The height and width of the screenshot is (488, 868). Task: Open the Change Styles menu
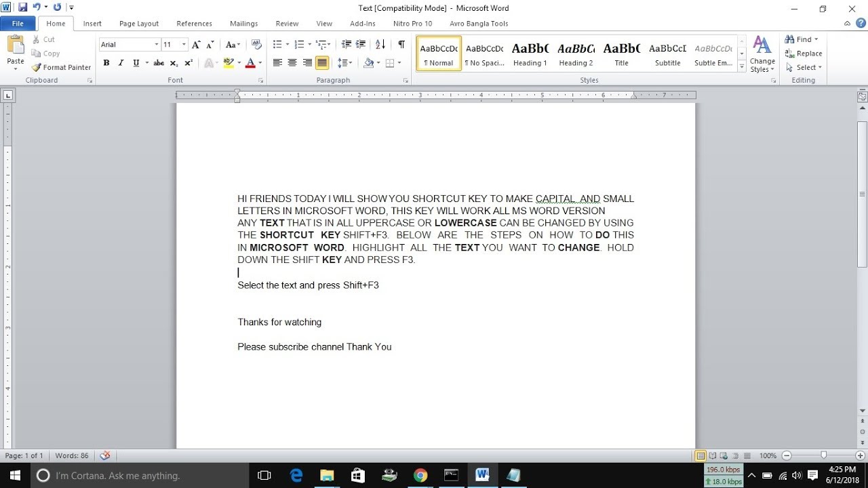(x=762, y=54)
